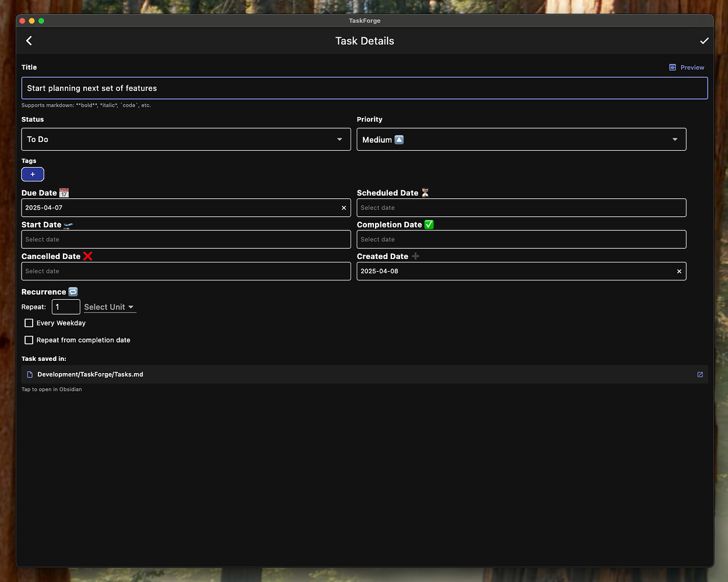Select date in the Scheduled Date field
The width and height of the screenshot is (728, 582).
tap(521, 207)
